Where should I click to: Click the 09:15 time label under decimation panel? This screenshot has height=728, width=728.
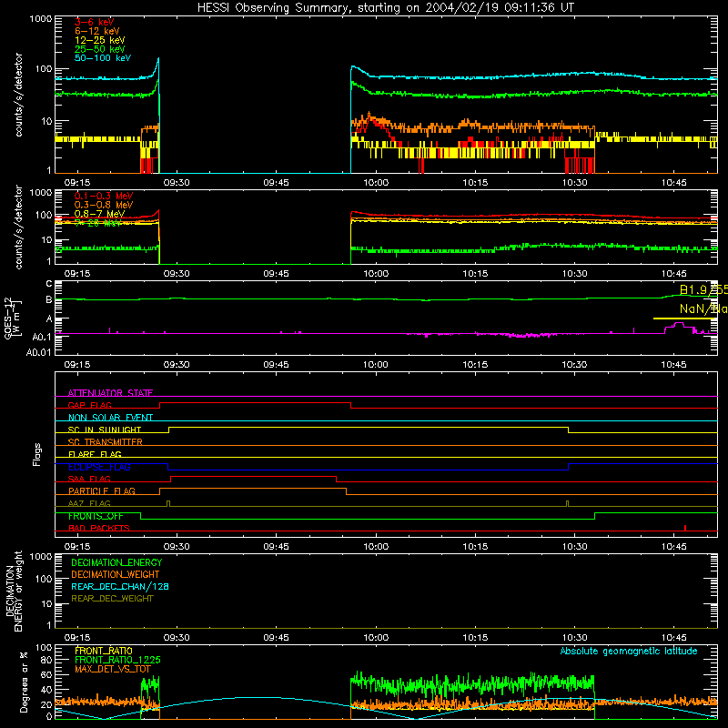[77, 638]
